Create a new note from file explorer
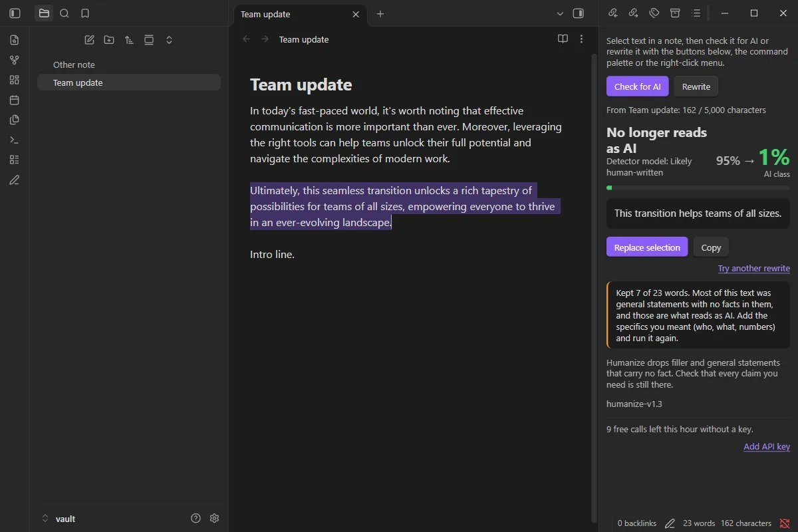The image size is (798, 532). click(x=89, y=40)
